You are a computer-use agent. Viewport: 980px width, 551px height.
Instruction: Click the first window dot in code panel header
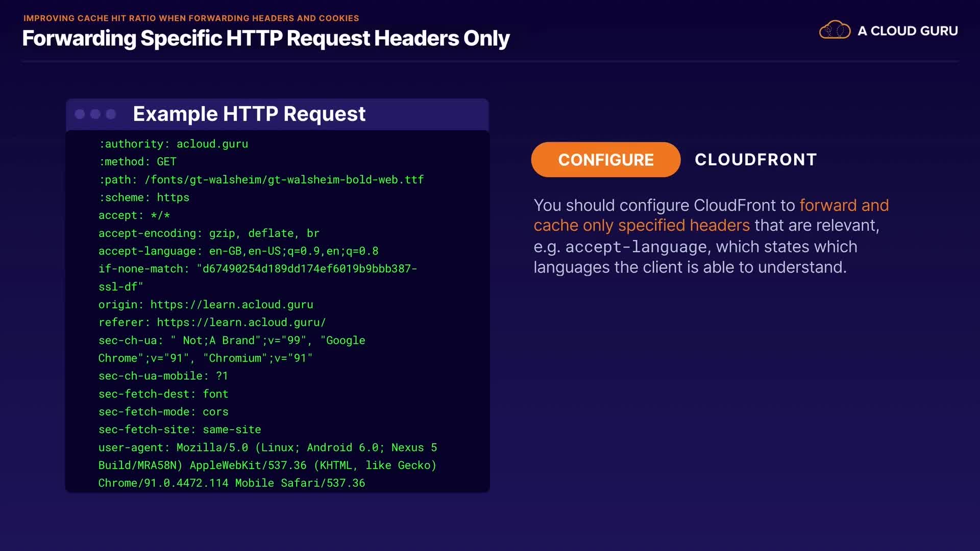point(80,114)
